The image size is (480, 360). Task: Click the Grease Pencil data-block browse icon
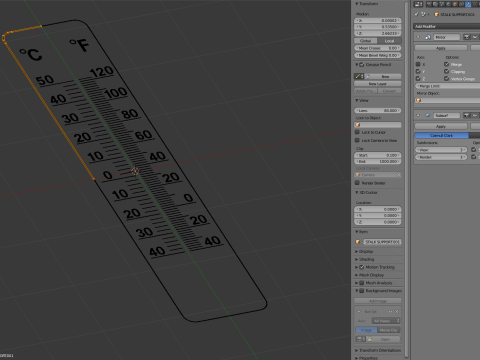[359, 76]
